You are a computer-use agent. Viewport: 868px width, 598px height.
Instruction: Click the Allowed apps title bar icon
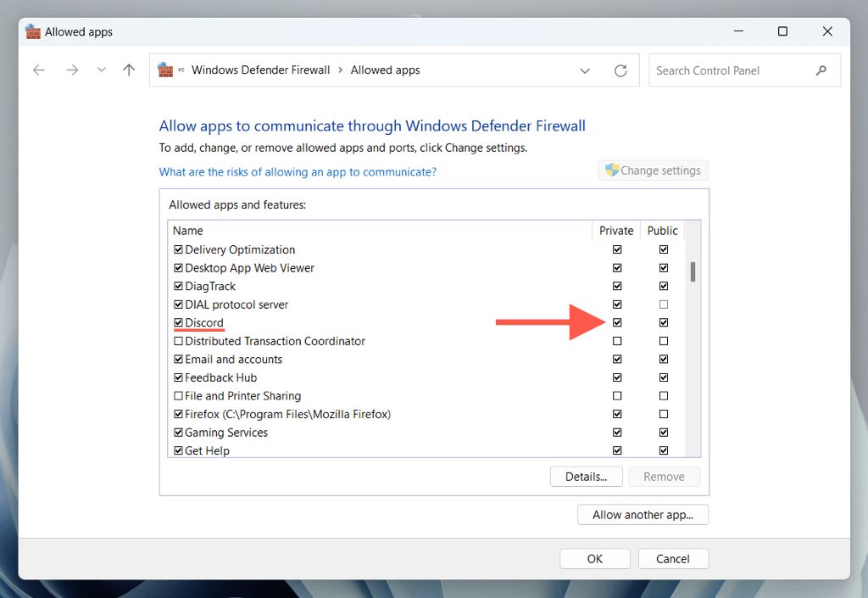33,31
